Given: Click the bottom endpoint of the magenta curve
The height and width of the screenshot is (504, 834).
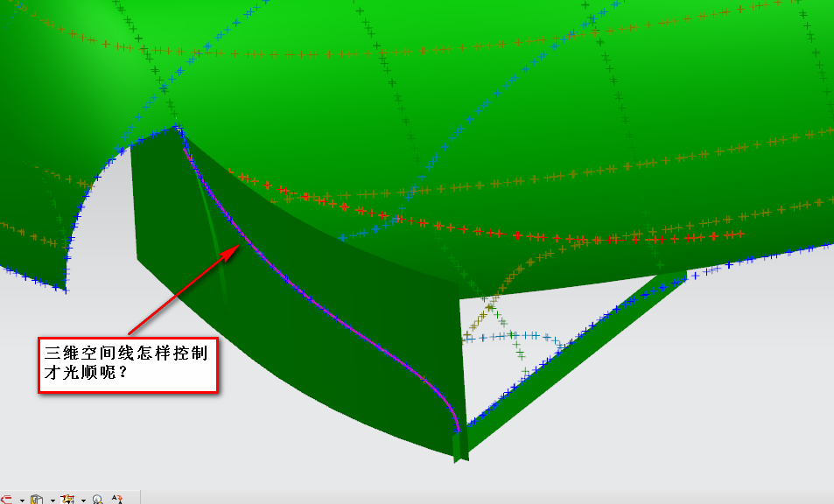Looking at the screenshot, I should (x=458, y=431).
